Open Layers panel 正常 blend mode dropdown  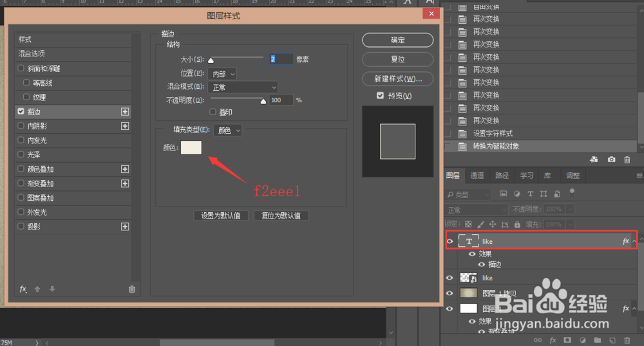[x=477, y=210]
